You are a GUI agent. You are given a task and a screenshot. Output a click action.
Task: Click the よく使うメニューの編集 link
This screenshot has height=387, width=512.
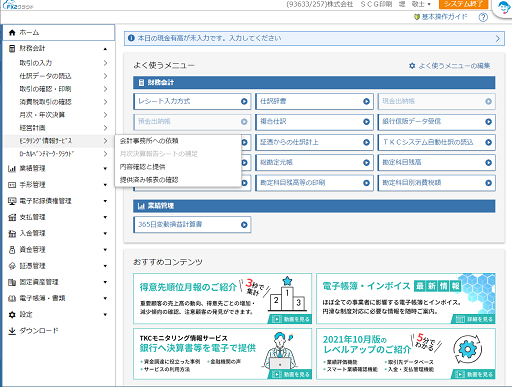[454, 66]
